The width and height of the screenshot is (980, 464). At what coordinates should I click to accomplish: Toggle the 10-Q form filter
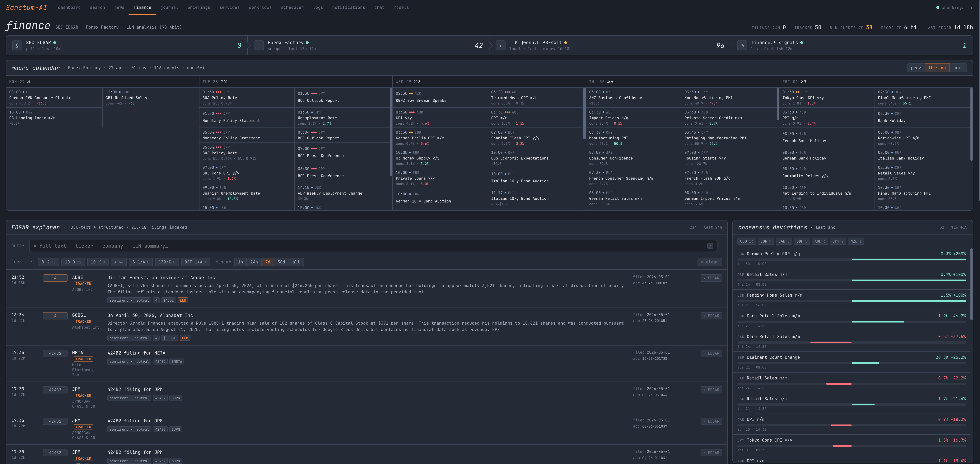click(73, 262)
